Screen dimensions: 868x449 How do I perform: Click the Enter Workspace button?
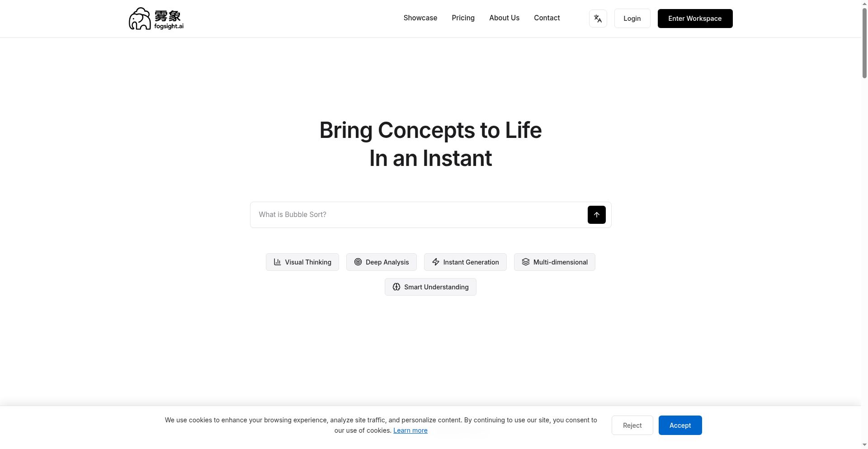pos(695,19)
